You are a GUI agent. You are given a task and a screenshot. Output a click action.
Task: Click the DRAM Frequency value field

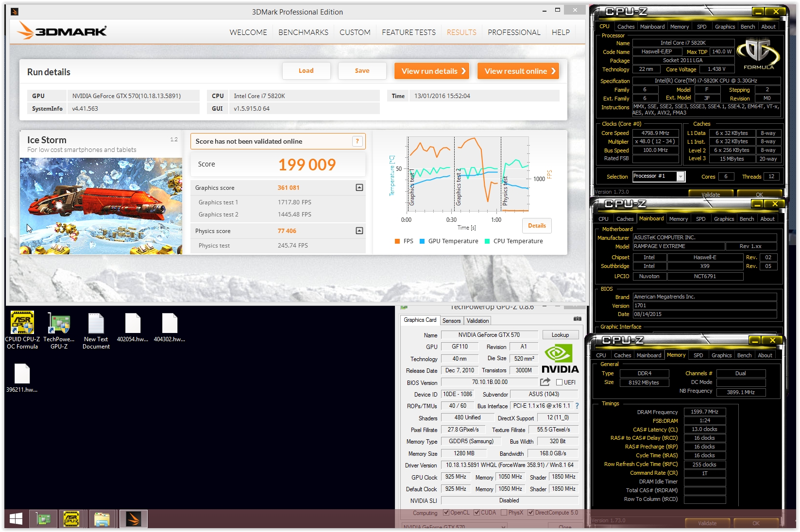point(704,412)
